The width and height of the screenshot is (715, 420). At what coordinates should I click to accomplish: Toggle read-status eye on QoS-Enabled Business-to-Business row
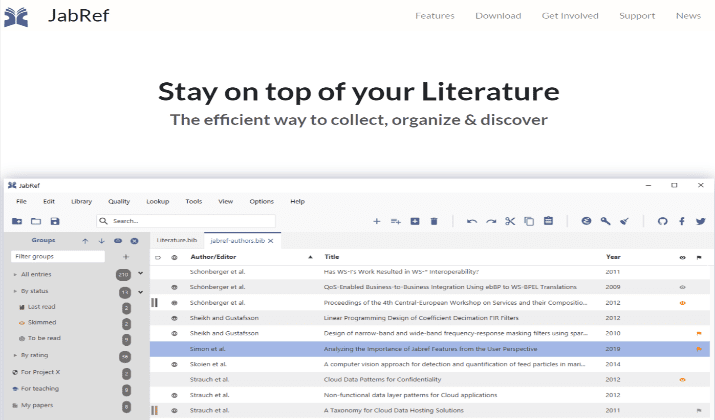pyautogui.click(x=174, y=287)
